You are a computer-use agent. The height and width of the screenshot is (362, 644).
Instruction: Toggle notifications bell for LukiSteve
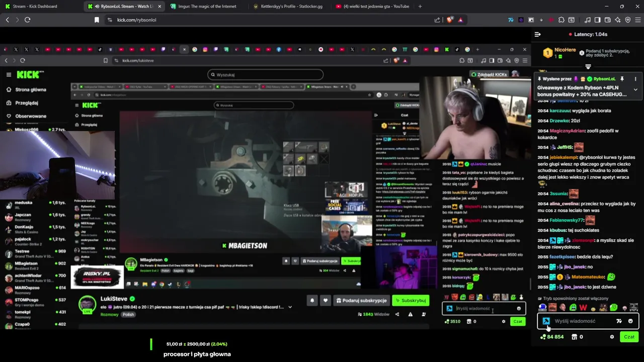(312, 300)
